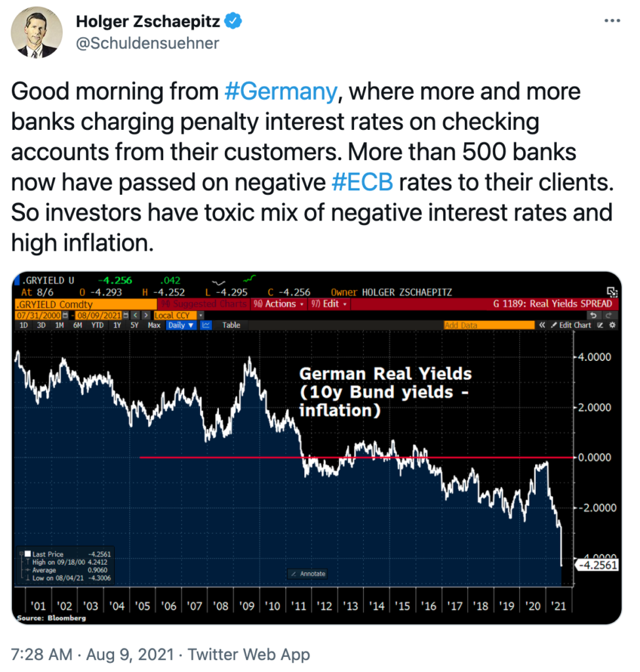Click Holger Zschaepitz's profile avatar

click(37, 32)
